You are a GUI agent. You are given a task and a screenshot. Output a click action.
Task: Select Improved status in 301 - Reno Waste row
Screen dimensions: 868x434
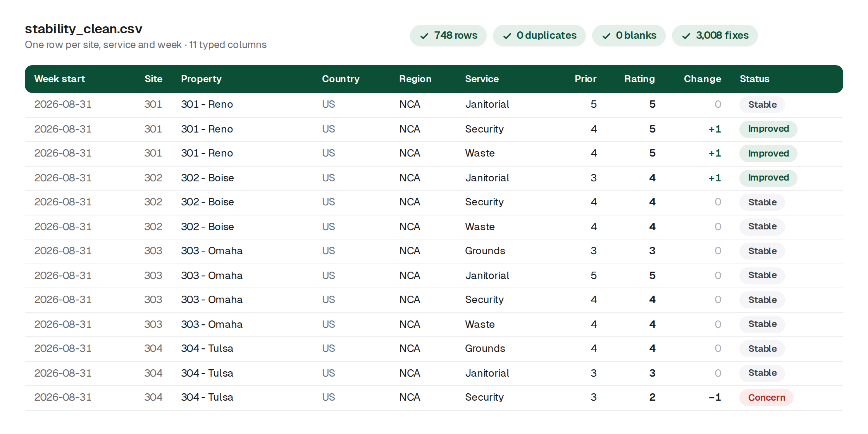(768, 153)
